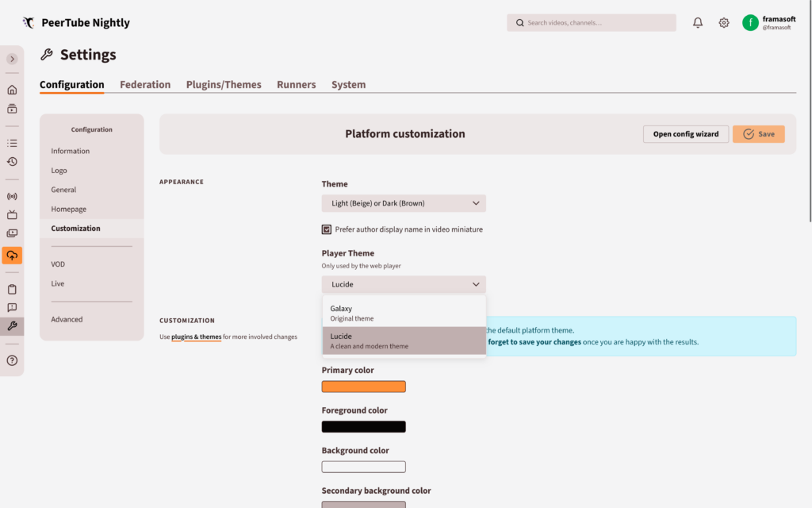Click the orange Primary color swatch
812x508 pixels.
[x=363, y=387]
